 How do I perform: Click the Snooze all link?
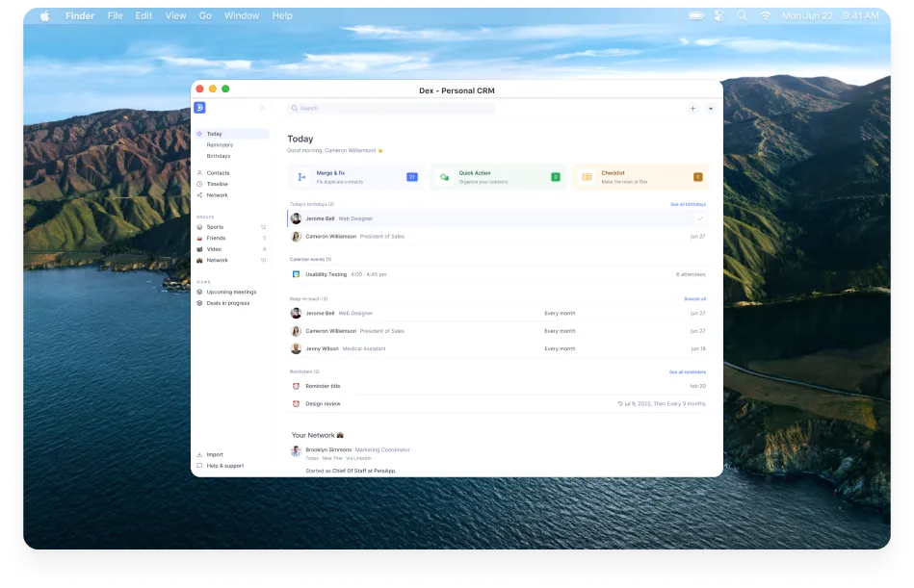pos(694,298)
